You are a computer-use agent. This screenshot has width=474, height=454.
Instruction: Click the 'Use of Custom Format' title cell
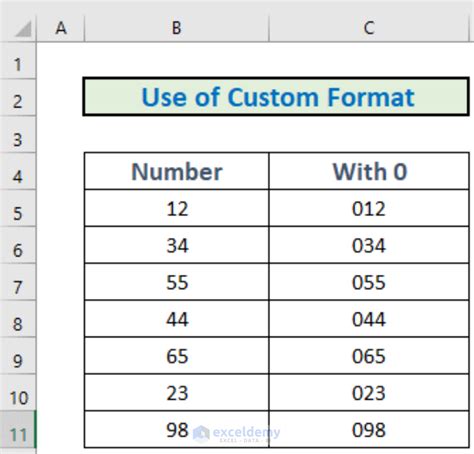(276, 97)
